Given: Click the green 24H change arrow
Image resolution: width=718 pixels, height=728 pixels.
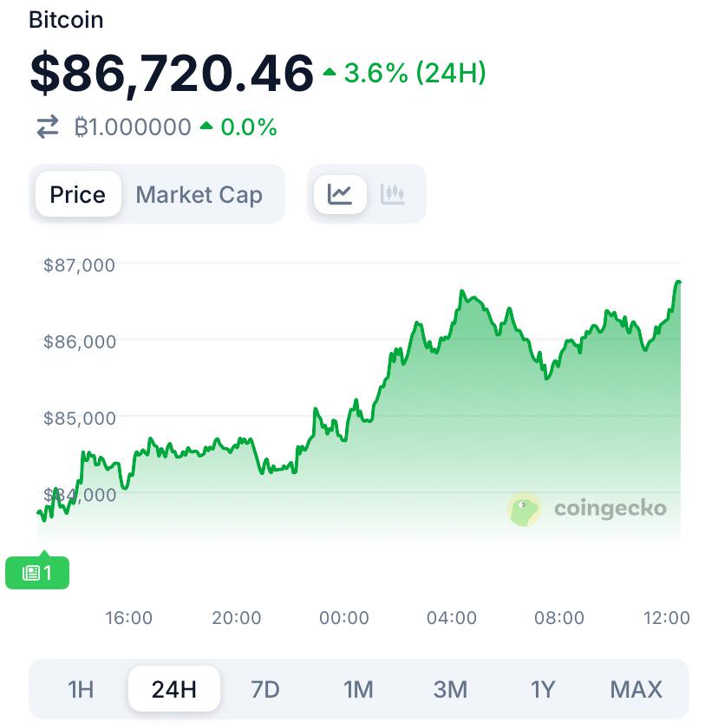Looking at the screenshot, I should [x=330, y=73].
